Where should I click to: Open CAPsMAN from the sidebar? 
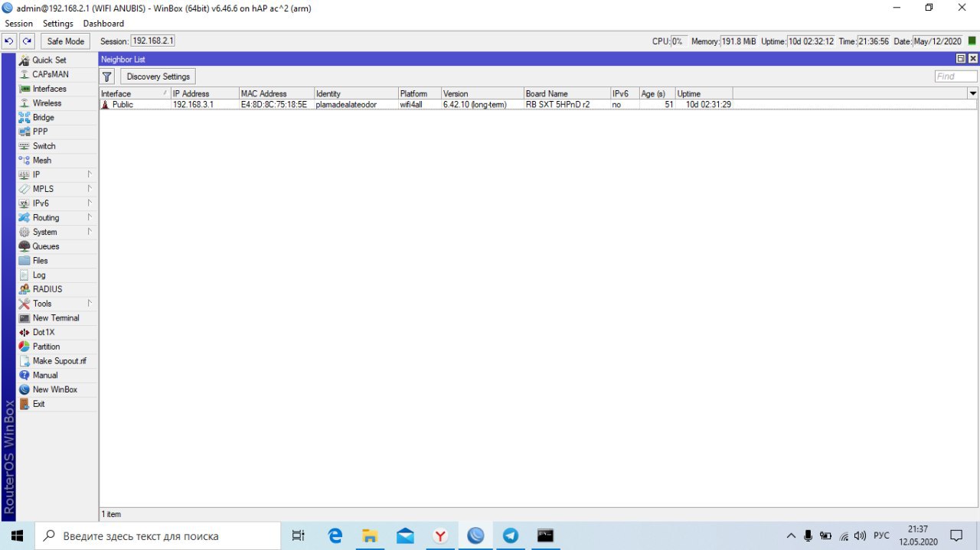click(x=57, y=74)
